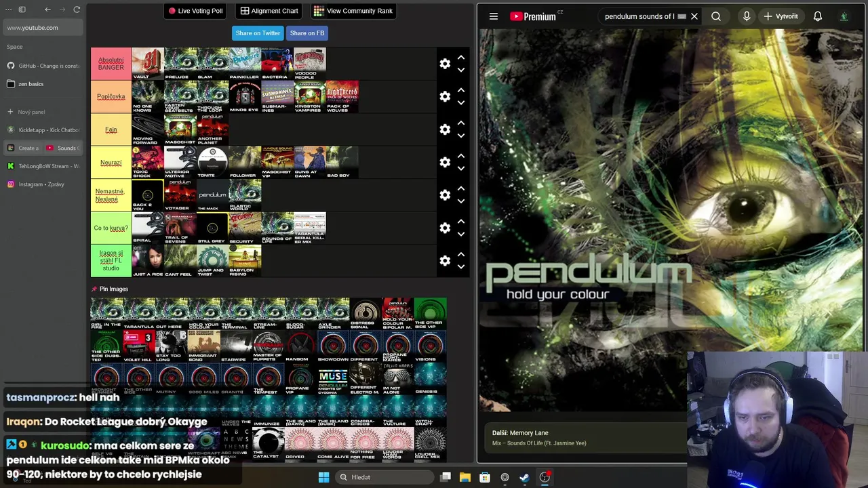Focus the YouTube search input field
Image resolution: width=868 pixels, height=488 pixels.
[x=639, y=16]
